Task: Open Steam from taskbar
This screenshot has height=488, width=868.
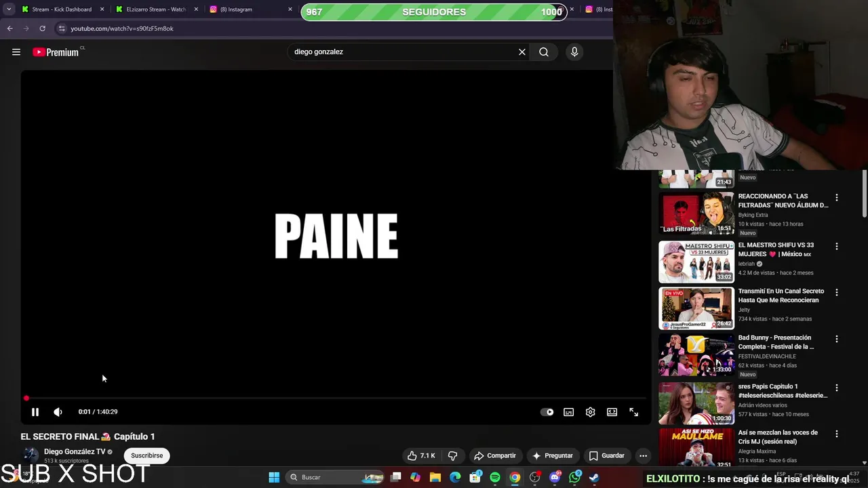Action: coord(595,477)
